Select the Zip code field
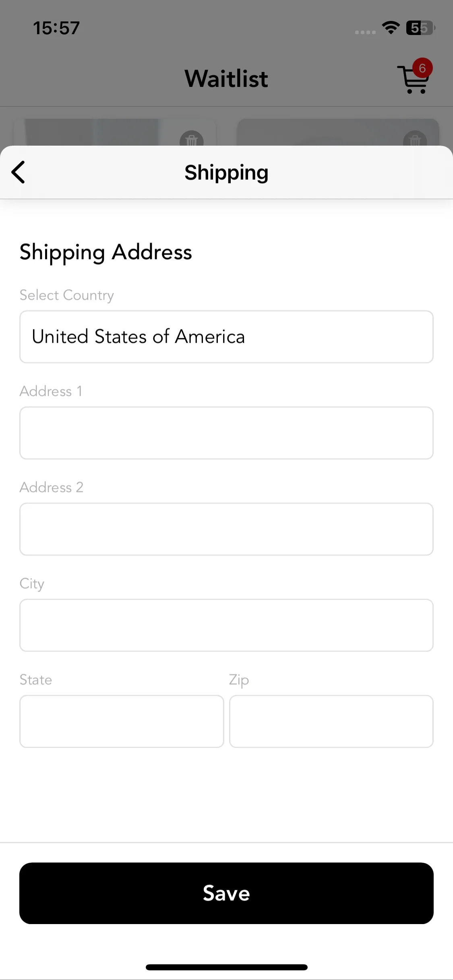Viewport: 453px width, 980px height. pyautogui.click(x=331, y=721)
